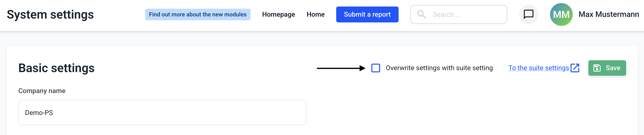The width and height of the screenshot is (644, 135).
Task: Enable the overwrite settings checkbox
Action: pyautogui.click(x=375, y=68)
